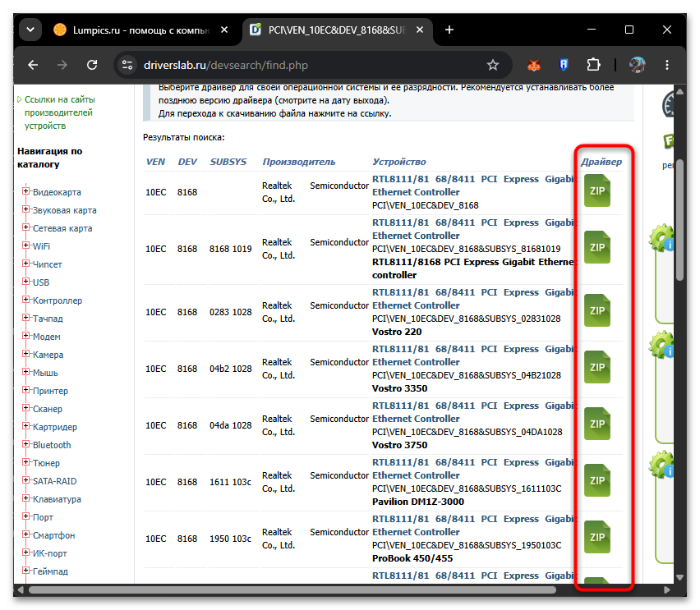Download ZIP driver for Vostro 3750 row
The image size is (700, 610).
click(596, 424)
